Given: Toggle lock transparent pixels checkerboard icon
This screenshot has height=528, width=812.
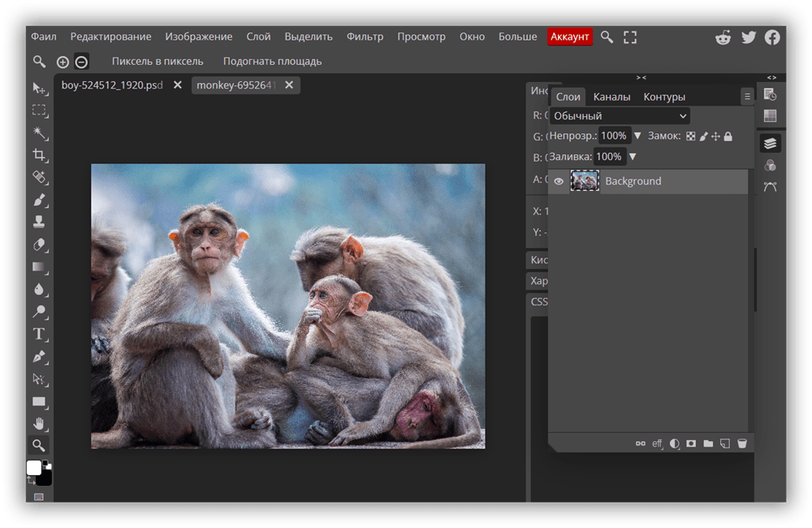Looking at the screenshot, I should coord(691,136).
